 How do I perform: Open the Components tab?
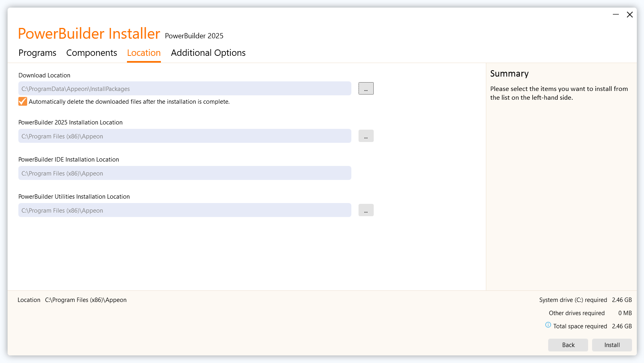pyautogui.click(x=91, y=53)
